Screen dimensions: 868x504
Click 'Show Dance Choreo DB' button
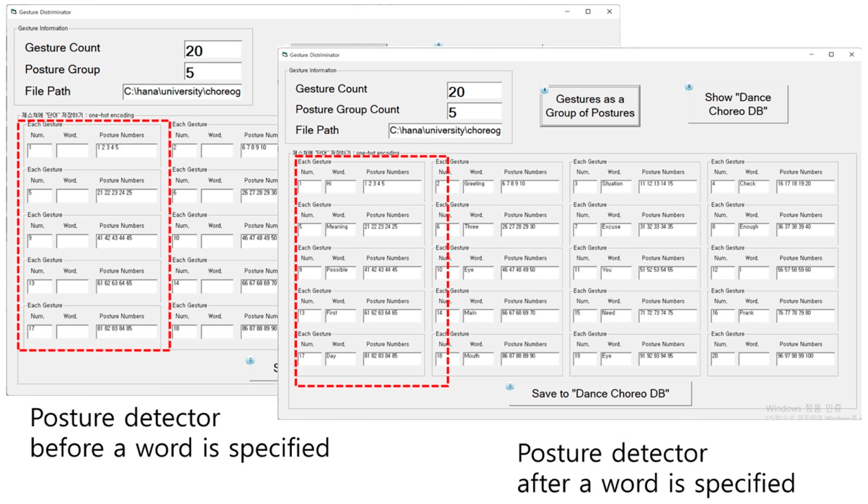[738, 104]
